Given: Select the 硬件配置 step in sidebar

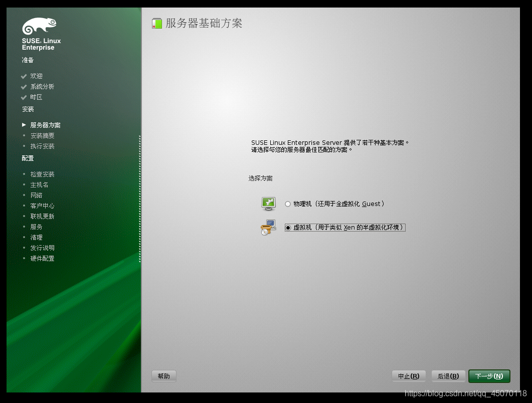Looking at the screenshot, I should pos(42,259).
